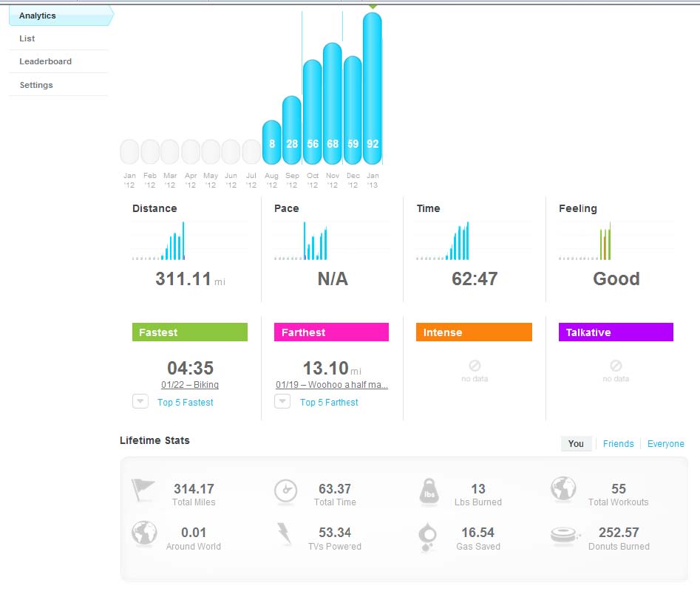
Task: Click the 311.11 mi distance value
Action: coord(190,279)
